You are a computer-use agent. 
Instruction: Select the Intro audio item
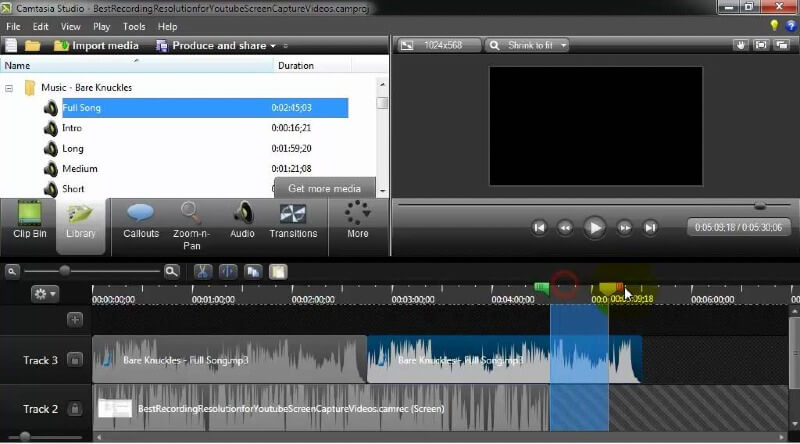tap(72, 128)
